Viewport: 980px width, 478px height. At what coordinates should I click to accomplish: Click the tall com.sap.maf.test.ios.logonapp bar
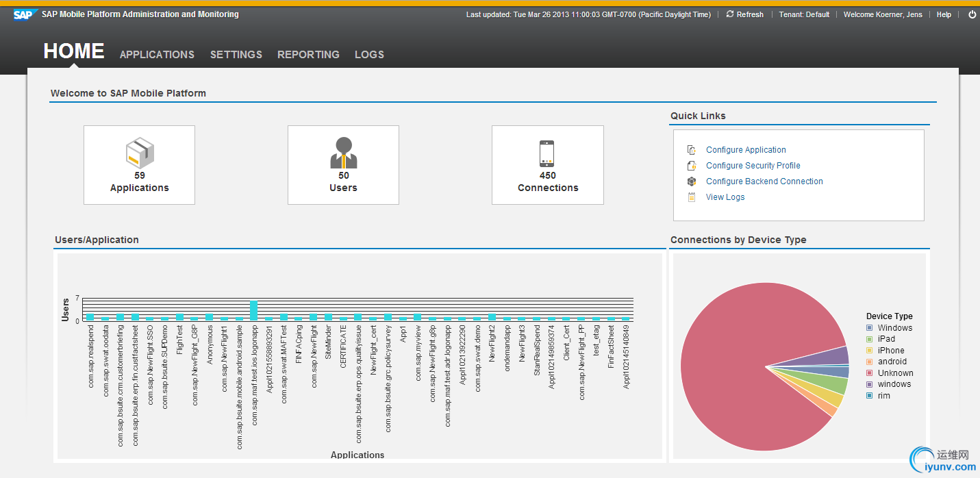(253, 311)
